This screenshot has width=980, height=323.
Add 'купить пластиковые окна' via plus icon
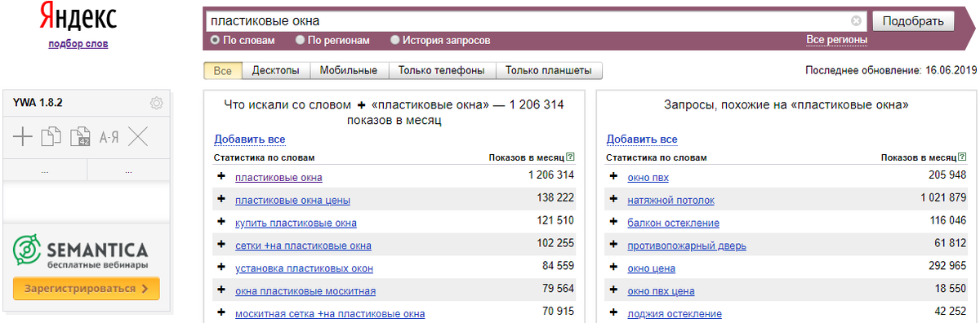click(x=221, y=223)
